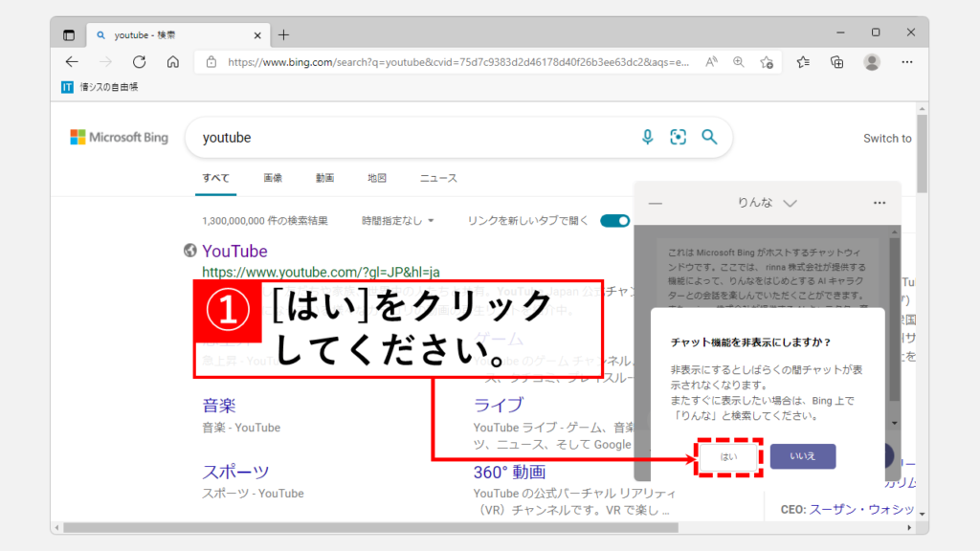
Task: Expand the りんな chat title chevron
Action: click(790, 203)
